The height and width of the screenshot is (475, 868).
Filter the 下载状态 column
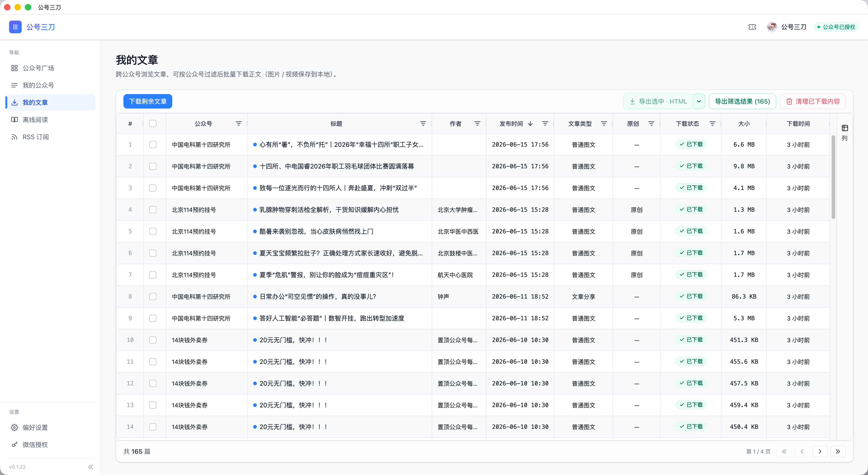[713, 124]
